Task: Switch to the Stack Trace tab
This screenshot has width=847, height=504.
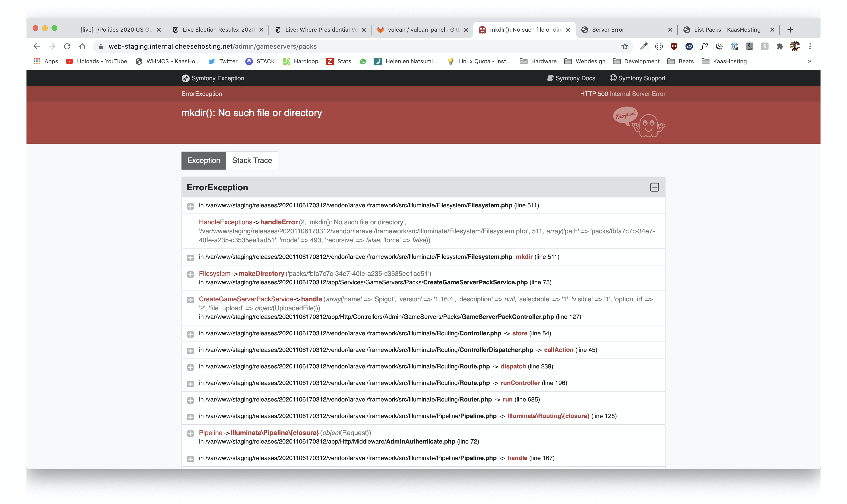Action: (252, 160)
